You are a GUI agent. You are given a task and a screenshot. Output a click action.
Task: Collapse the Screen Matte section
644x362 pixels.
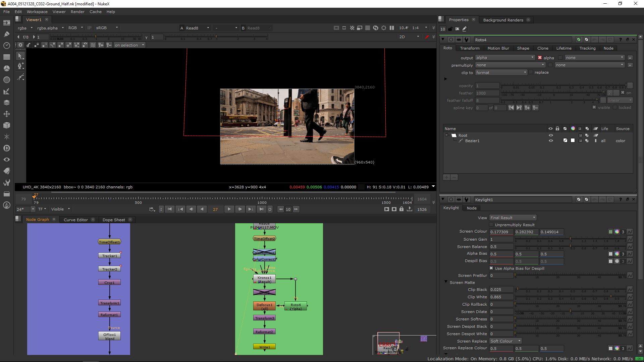click(x=446, y=282)
